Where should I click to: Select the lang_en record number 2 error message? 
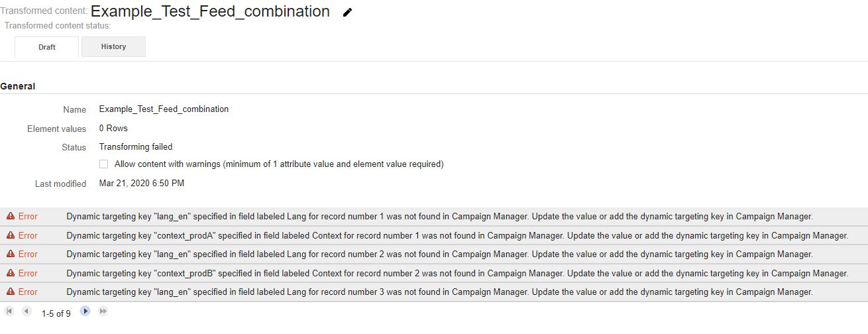[439, 254]
